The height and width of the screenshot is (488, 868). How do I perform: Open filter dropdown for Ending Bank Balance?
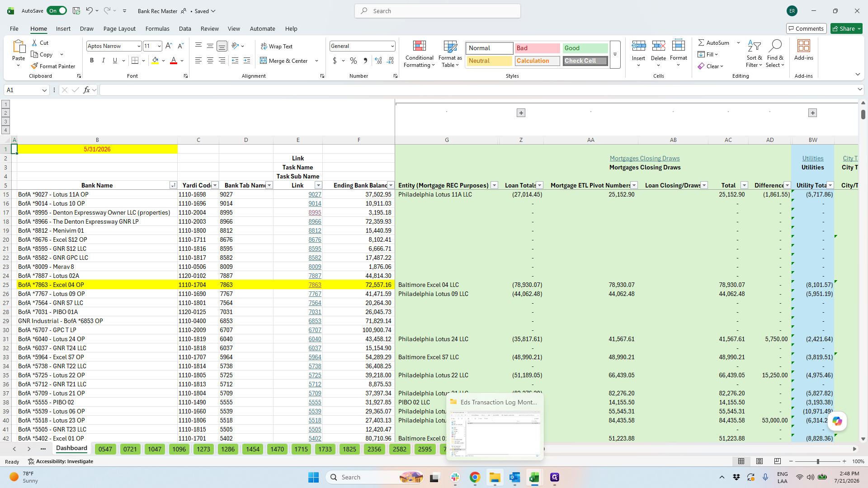391,185
